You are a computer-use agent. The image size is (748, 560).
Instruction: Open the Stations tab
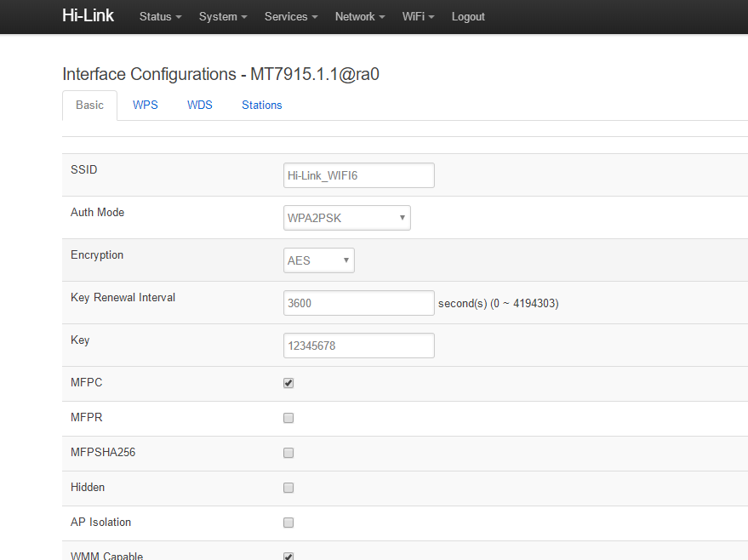[x=262, y=106]
